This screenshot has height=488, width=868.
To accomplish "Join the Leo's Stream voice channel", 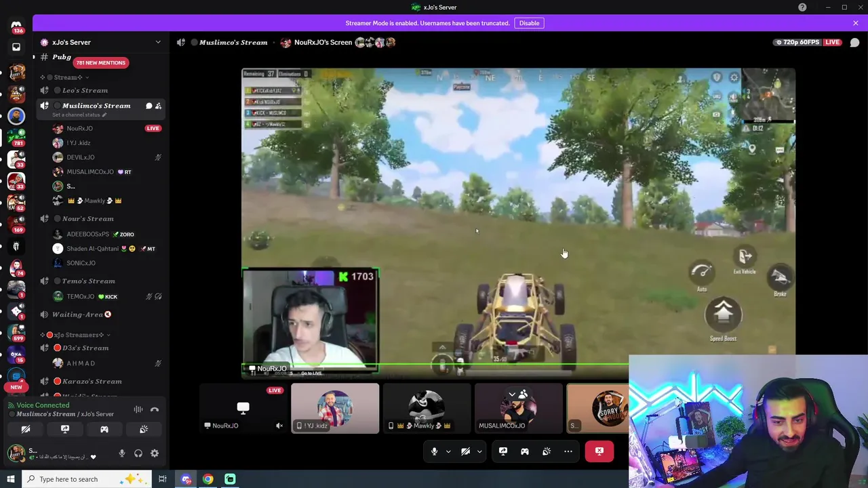I will 85,90.
